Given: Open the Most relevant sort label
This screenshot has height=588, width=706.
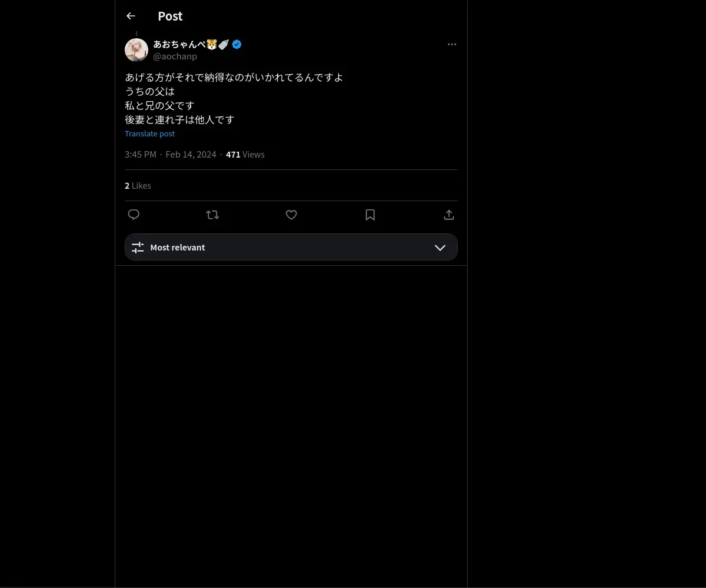Looking at the screenshot, I should coord(178,248).
